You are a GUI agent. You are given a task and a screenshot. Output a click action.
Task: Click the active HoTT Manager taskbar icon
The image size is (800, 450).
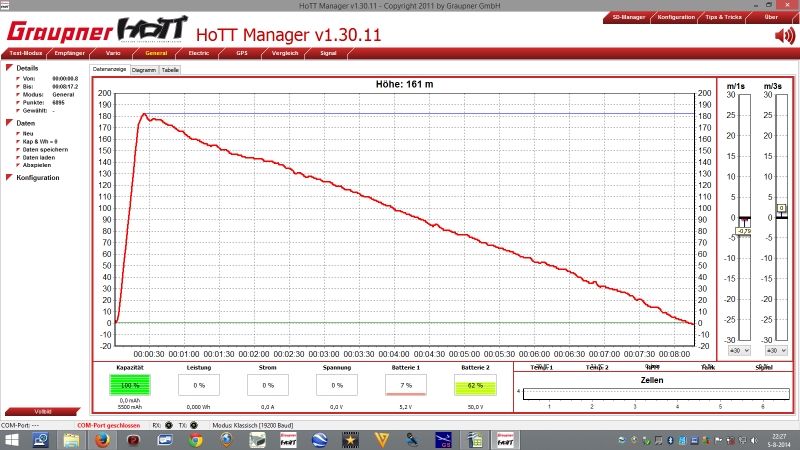point(505,440)
